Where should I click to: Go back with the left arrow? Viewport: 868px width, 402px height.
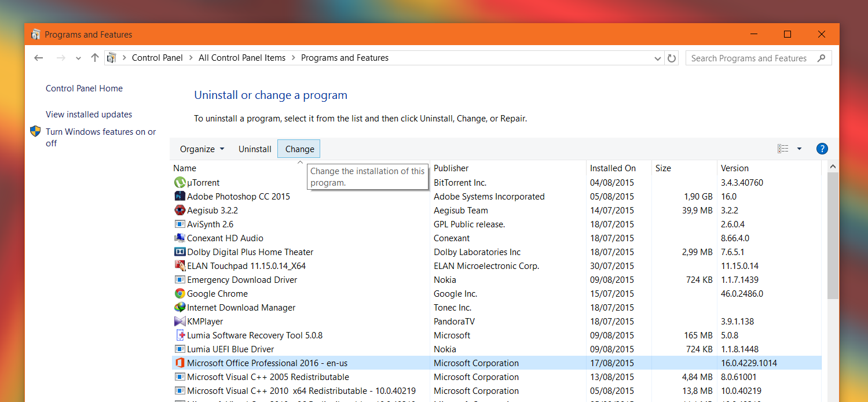tap(39, 58)
